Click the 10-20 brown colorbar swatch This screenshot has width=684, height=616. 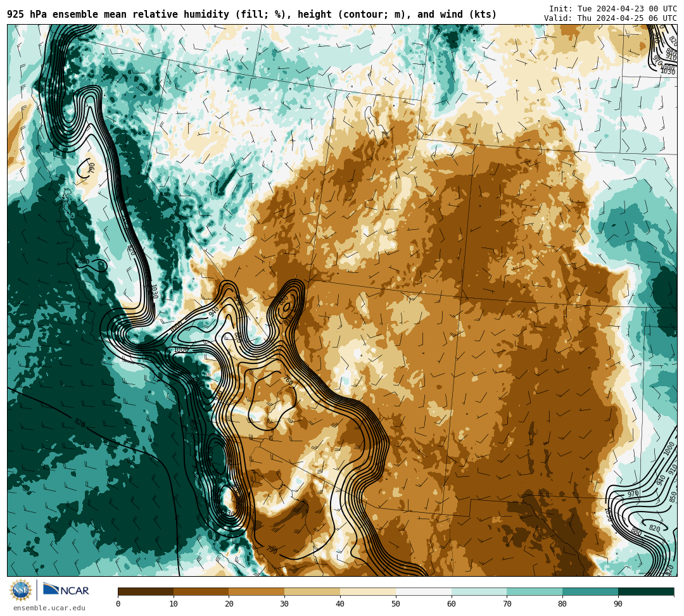201,591
